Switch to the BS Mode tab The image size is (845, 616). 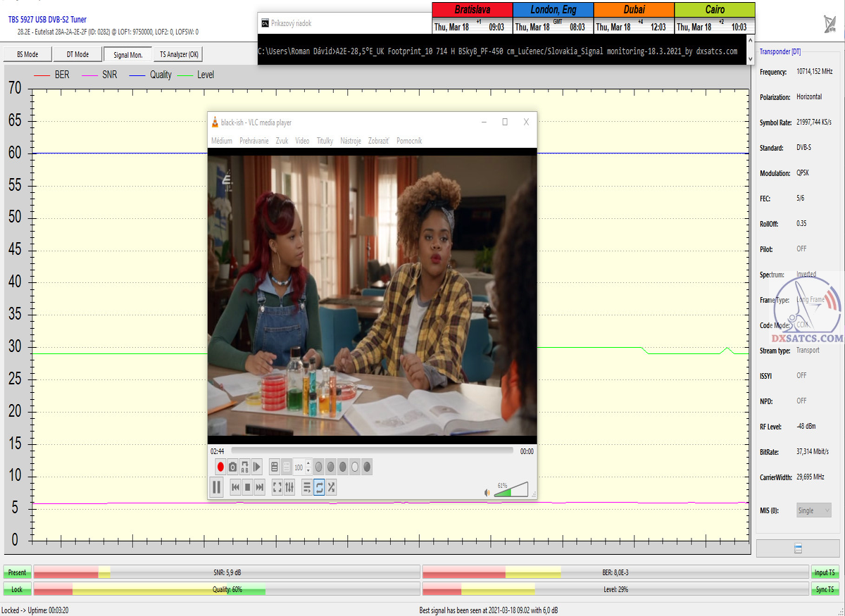(27, 54)
